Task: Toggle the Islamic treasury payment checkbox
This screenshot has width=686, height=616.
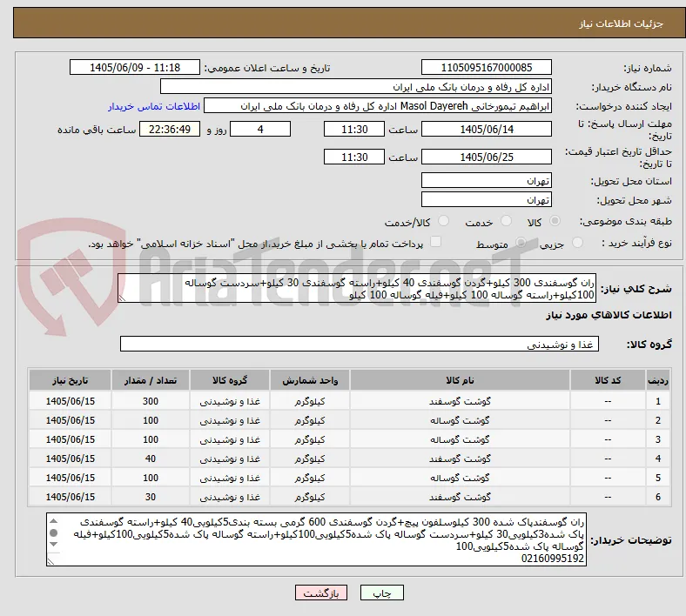Action: click(436, 242)
